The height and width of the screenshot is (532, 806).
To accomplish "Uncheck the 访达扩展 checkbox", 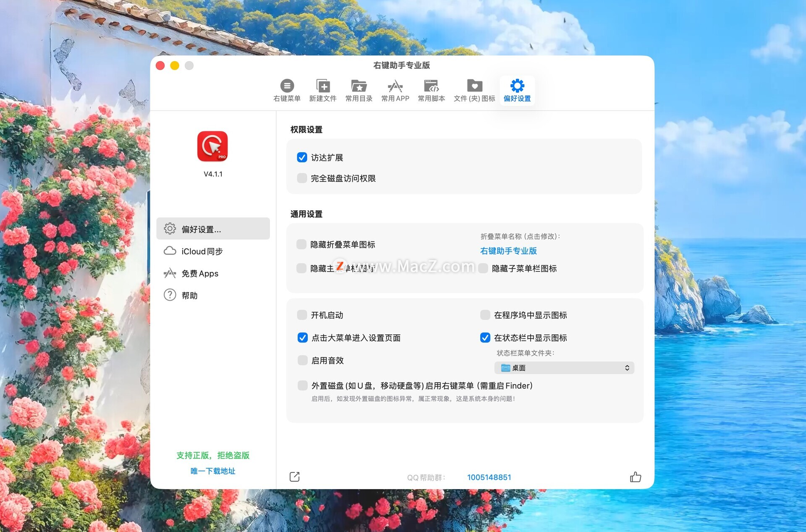I will tap(302, 157).
